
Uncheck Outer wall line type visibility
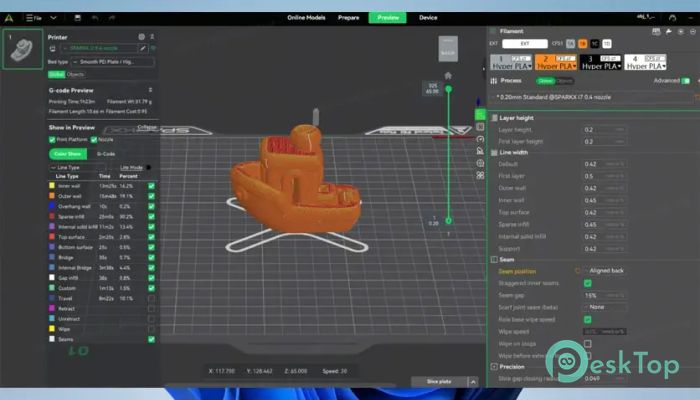click(x=151, y=196)
